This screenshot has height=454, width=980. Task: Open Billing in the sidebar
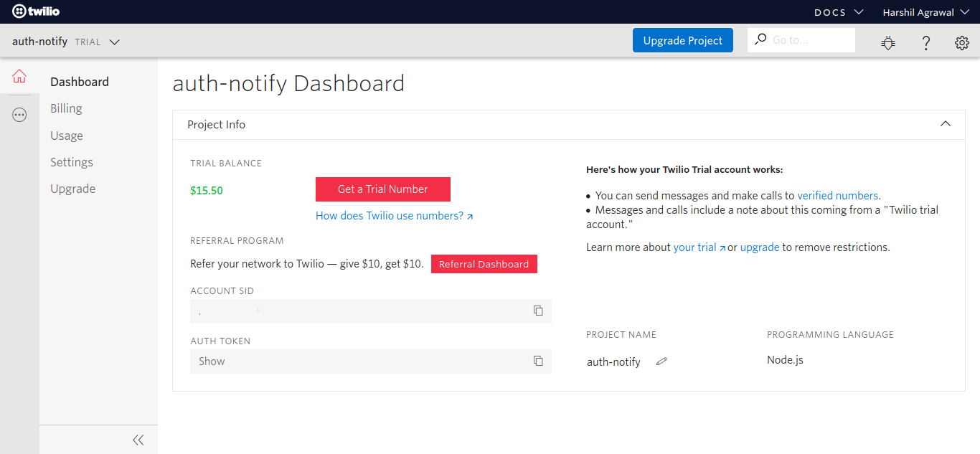66,108
